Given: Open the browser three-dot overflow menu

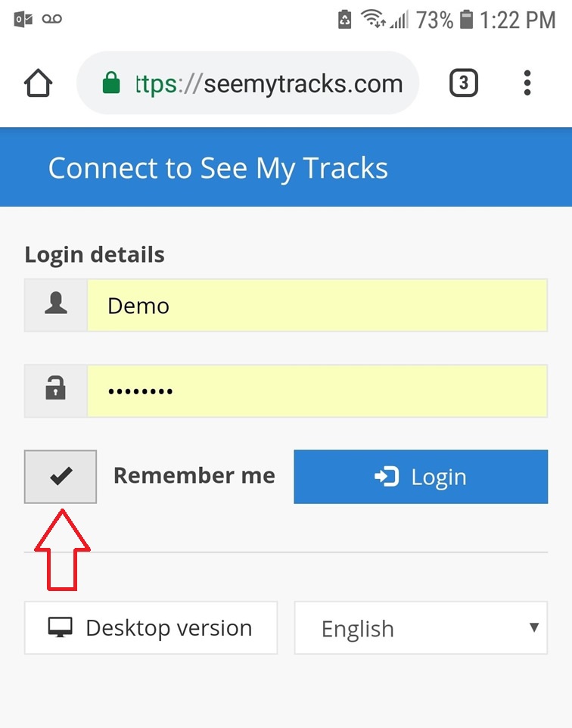Looking at the screenshot, I should pos(527,83).
